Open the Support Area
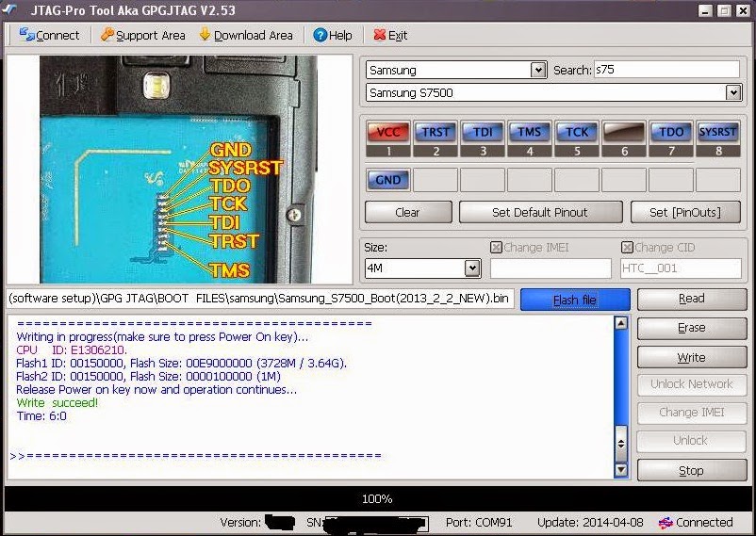The width and height of the screenshot is (756, 536). point(142,35)
